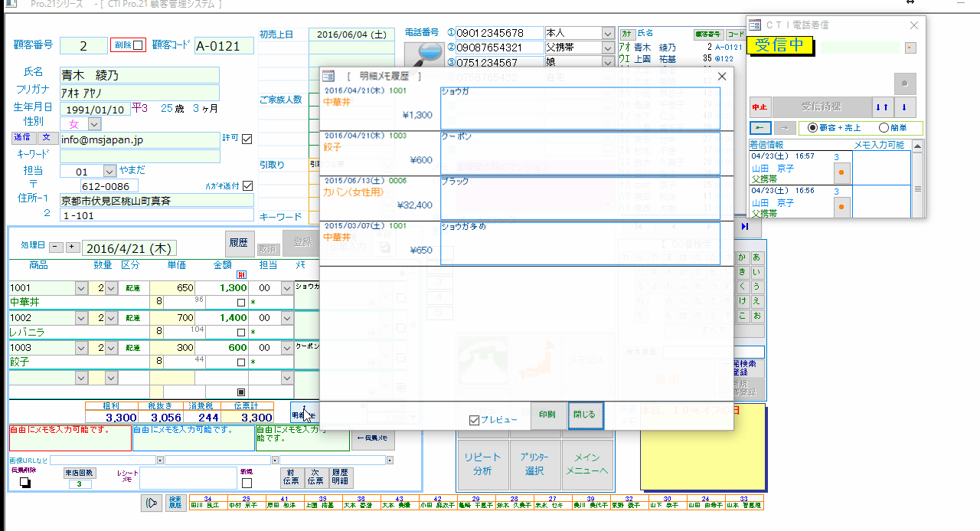Click the magnifier phone search icon
The height and width of the screenshot is (531, 980).
point(423,54)
